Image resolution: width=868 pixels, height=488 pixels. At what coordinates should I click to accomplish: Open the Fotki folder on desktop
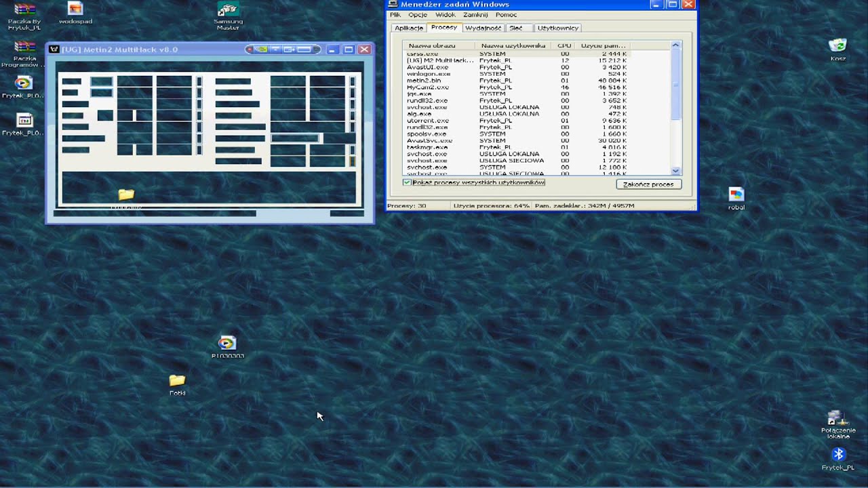(x=177, y=384)
